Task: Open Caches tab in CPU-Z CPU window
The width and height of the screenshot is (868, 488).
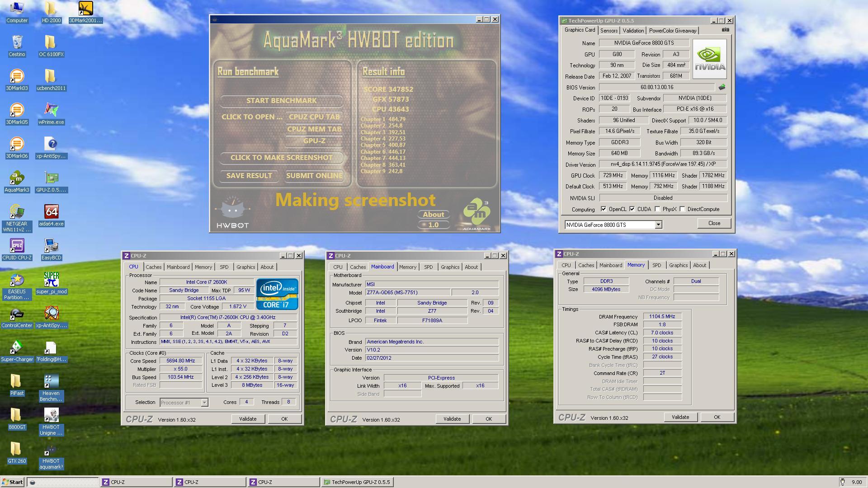Action: click(x=153, y=267)
